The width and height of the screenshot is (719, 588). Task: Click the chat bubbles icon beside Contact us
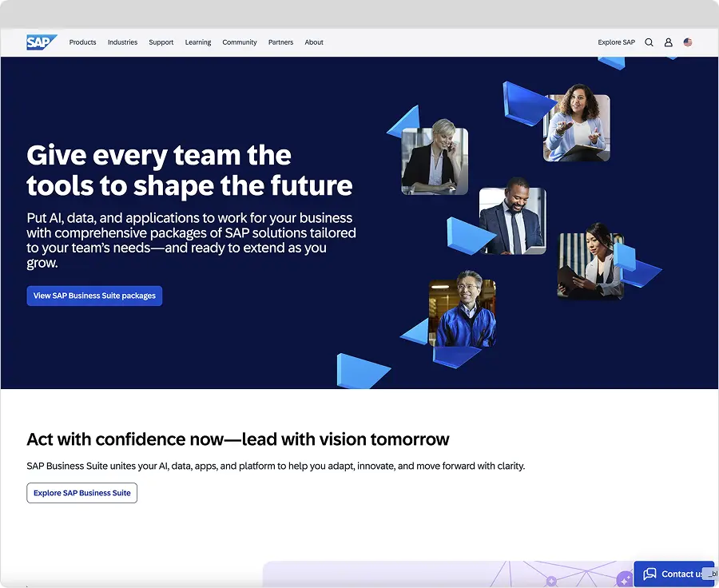point(649,574)
